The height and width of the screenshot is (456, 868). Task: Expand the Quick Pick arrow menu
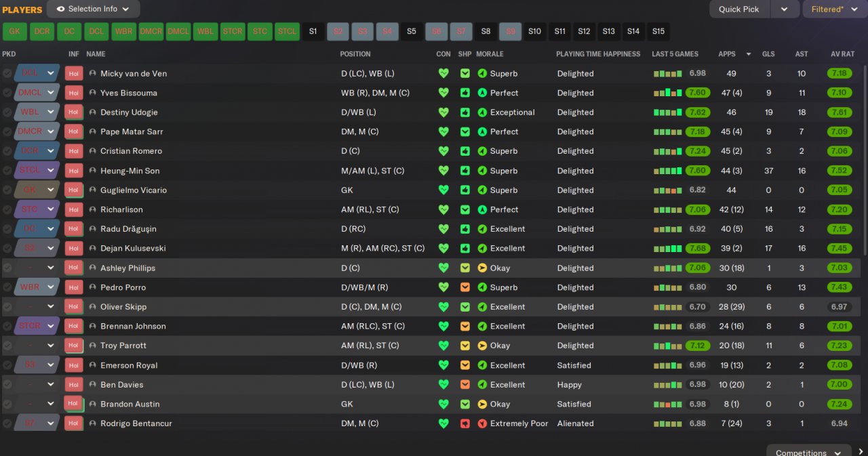point(785,9)
